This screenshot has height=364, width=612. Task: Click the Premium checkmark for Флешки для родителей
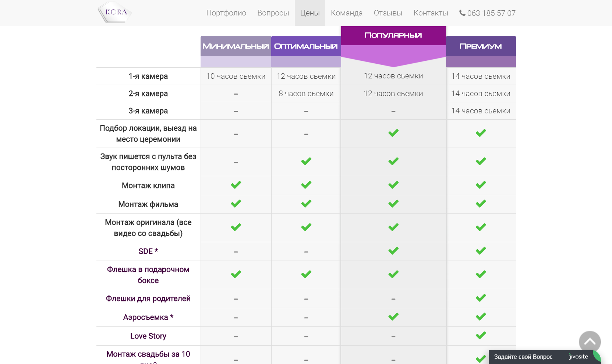coord(481,298)
